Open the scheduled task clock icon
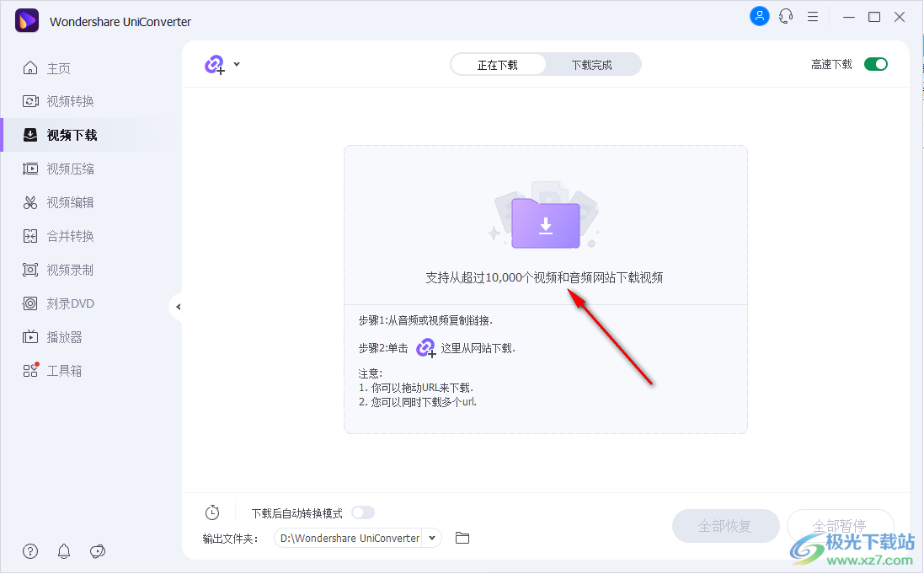The image size is (924, 574). point(212,512)
